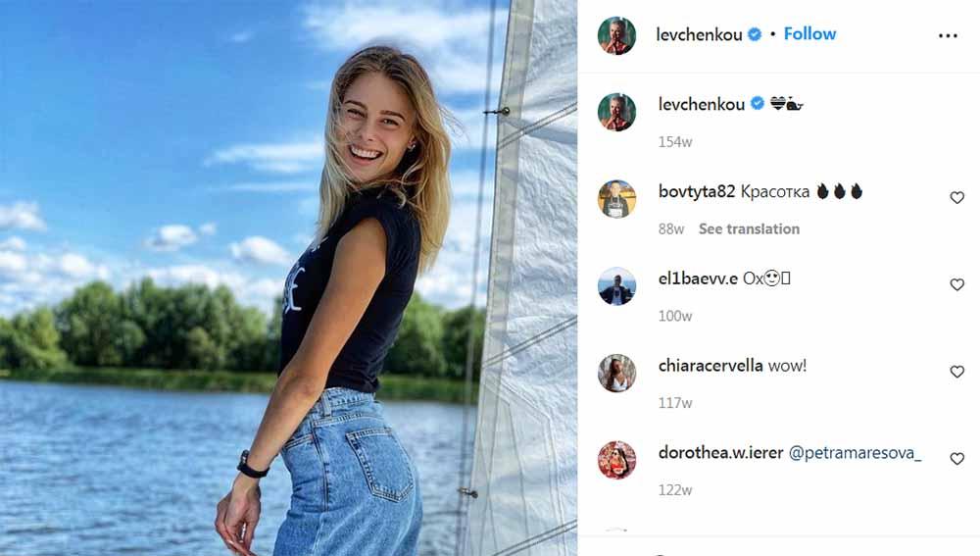Screen dimensions: 980x556
Task: Open levchenkou profile picture in header
Action: pyautogui.click(x=616, y=35)
